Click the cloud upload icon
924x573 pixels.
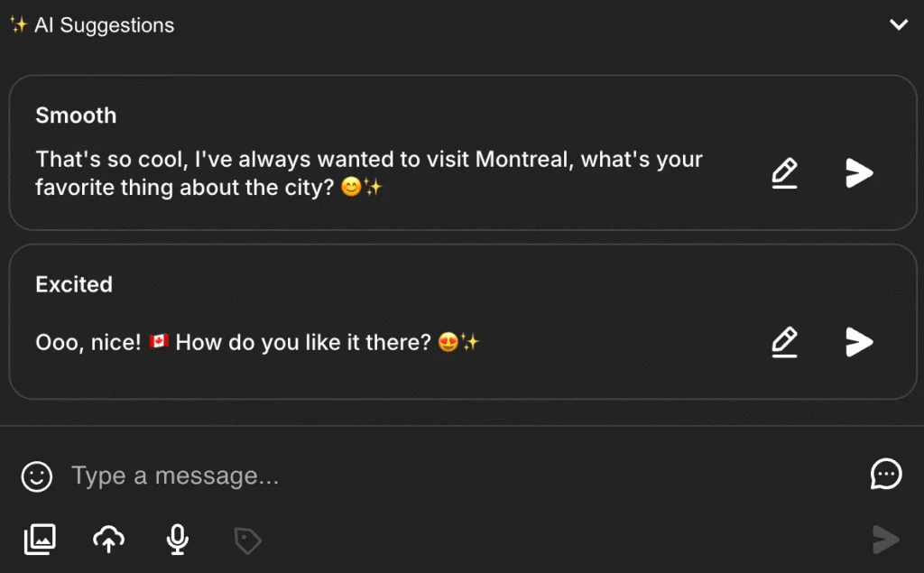(108, 539)
